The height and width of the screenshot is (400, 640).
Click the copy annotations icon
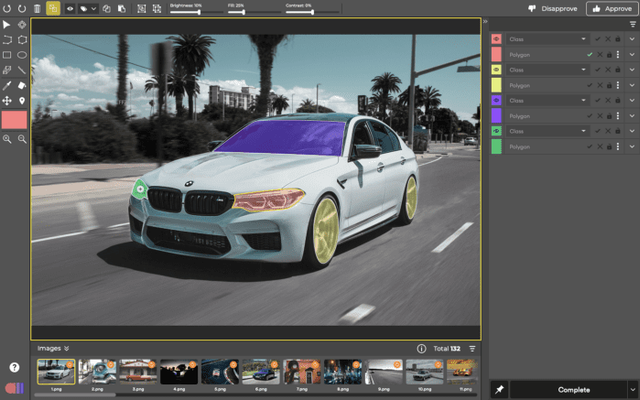(x=107, y=9)
